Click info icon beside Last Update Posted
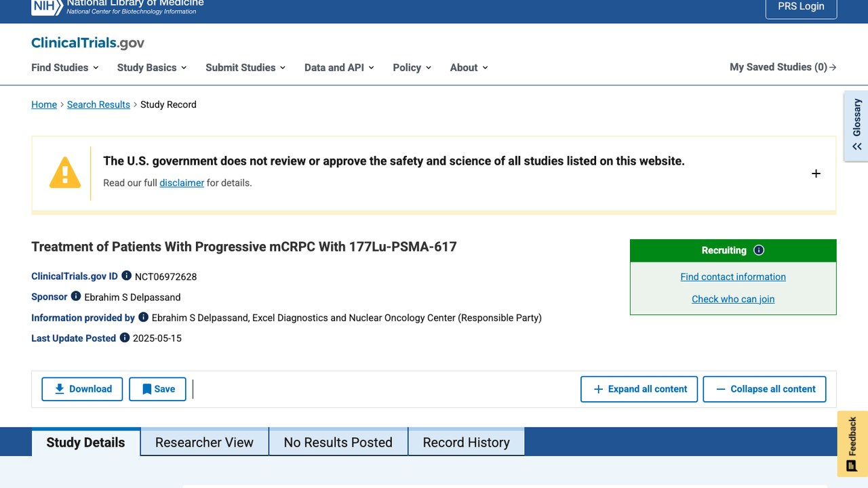This screenshot has height=488, width=868. coord(125,337)
